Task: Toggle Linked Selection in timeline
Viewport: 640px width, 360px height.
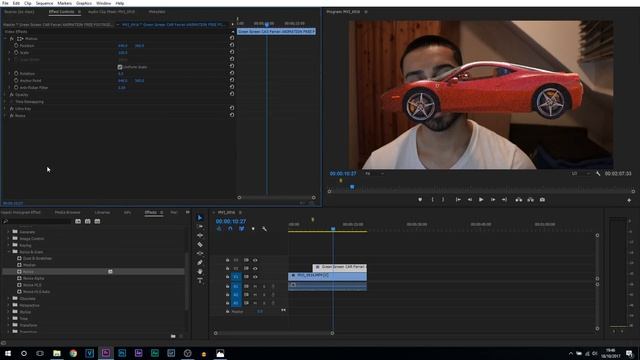Action: point(242,229)
